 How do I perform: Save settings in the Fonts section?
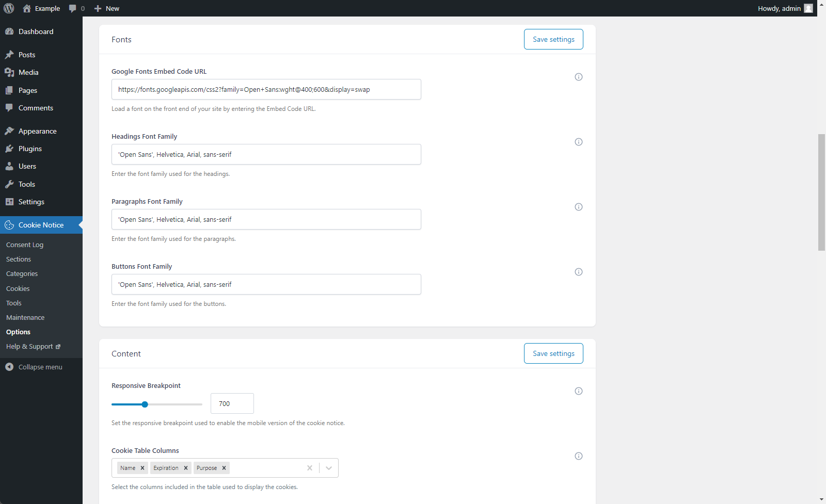click(553, 39)
